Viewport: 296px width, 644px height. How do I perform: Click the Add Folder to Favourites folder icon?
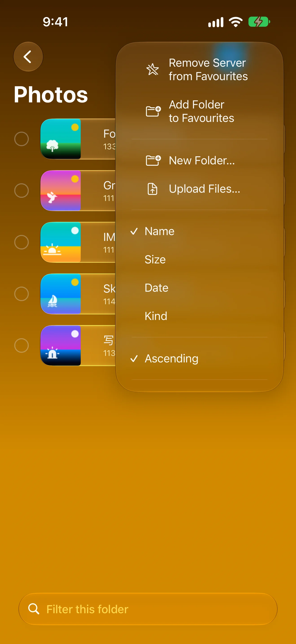pyautogui.click(x=153, y=111)
